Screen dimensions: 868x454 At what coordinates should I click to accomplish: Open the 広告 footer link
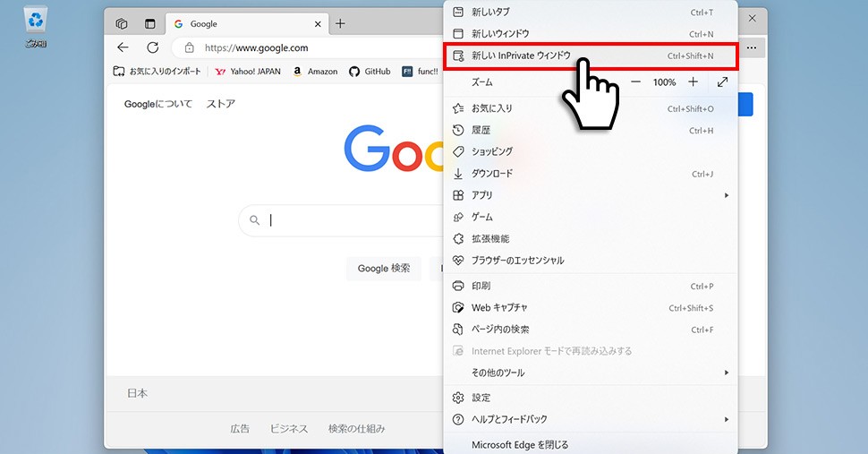click(240, 429)
